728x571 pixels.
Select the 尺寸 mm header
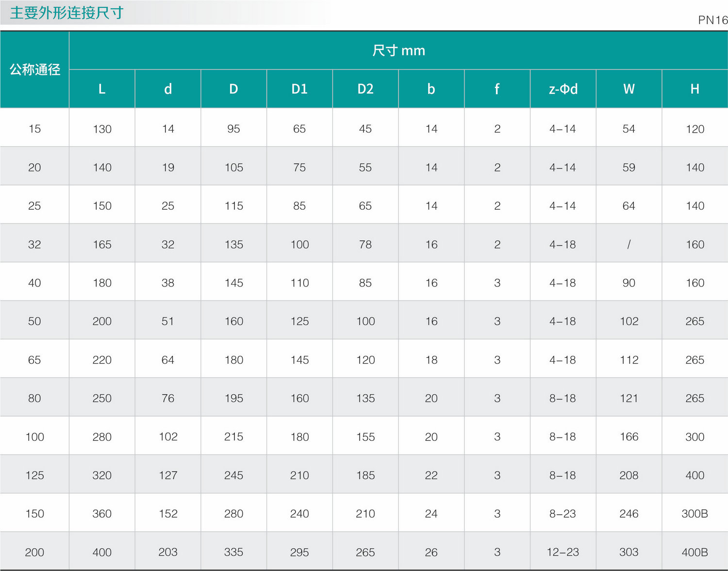click(x=398, y=50)
